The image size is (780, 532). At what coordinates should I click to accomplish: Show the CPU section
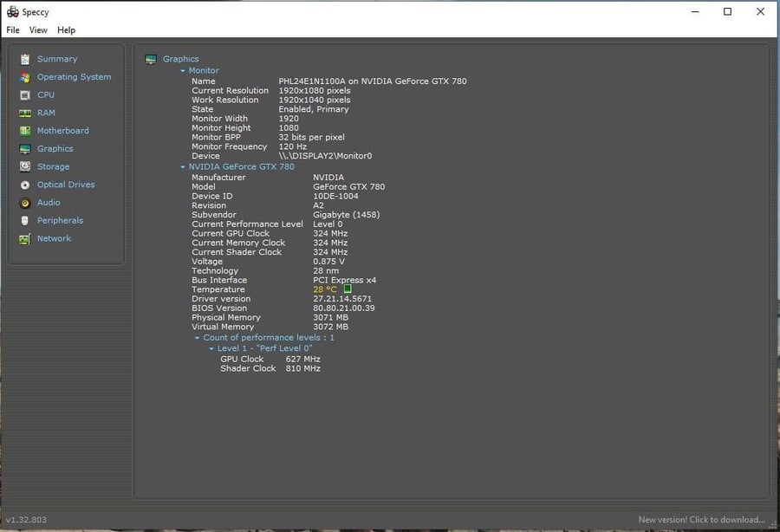coord(46,94)
